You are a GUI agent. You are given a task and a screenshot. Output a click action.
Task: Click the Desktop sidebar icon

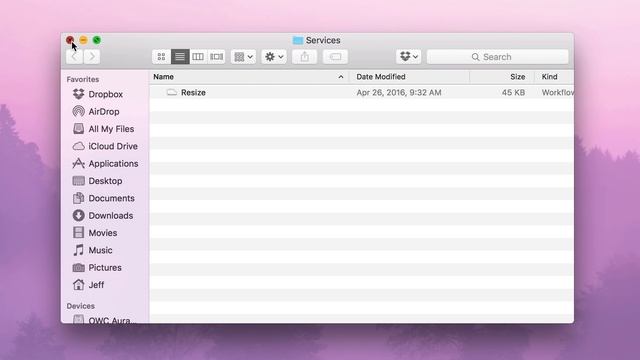pyautogui.click(x=78, y=181)
